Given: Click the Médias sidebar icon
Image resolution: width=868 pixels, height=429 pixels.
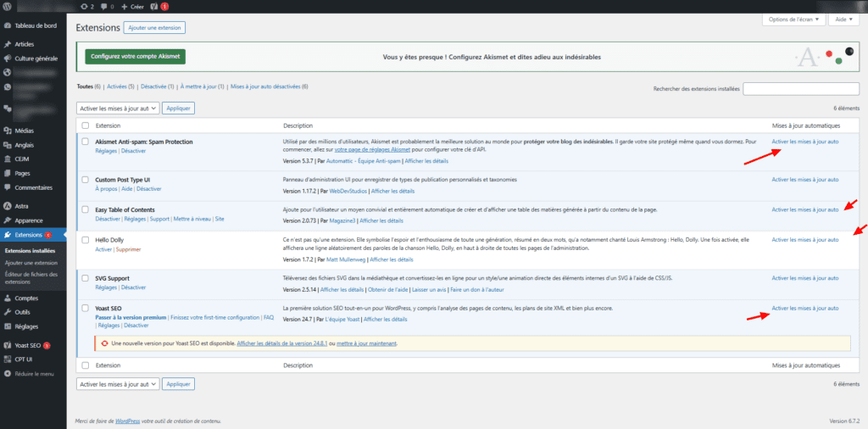Looking at the screenshot, I should 7,131.
